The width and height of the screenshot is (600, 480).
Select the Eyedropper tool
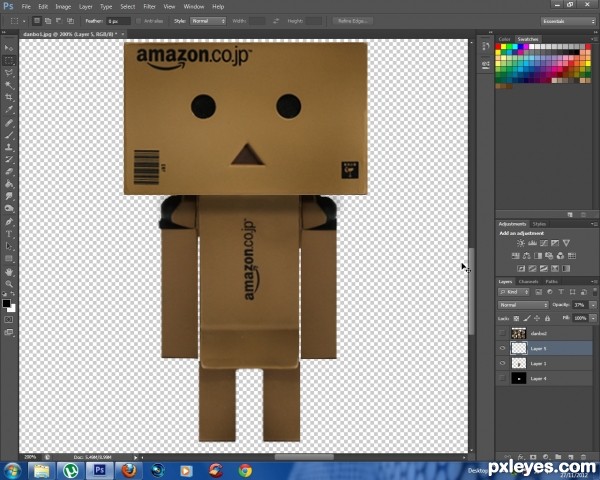click(x=9, y=110)
